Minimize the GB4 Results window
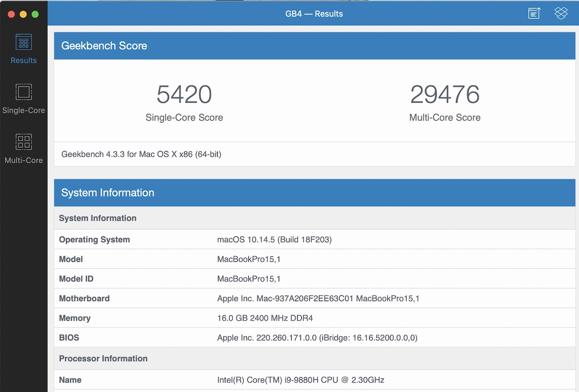 coord(23,14)
